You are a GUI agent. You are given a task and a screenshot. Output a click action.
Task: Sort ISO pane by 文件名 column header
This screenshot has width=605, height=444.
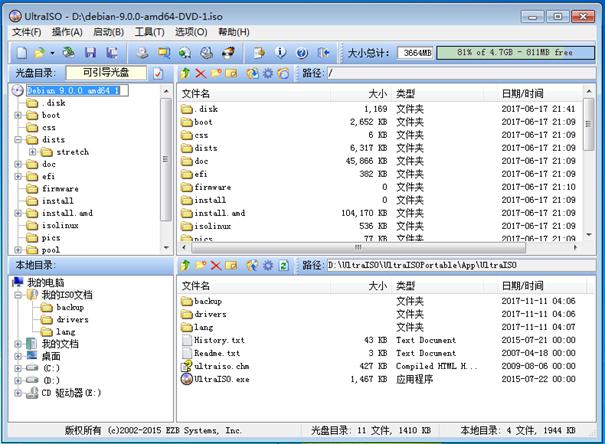[255, 93]
